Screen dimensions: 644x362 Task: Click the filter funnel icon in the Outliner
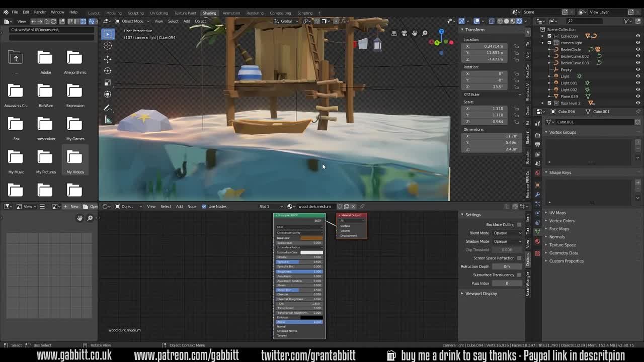tap(626, 21)
